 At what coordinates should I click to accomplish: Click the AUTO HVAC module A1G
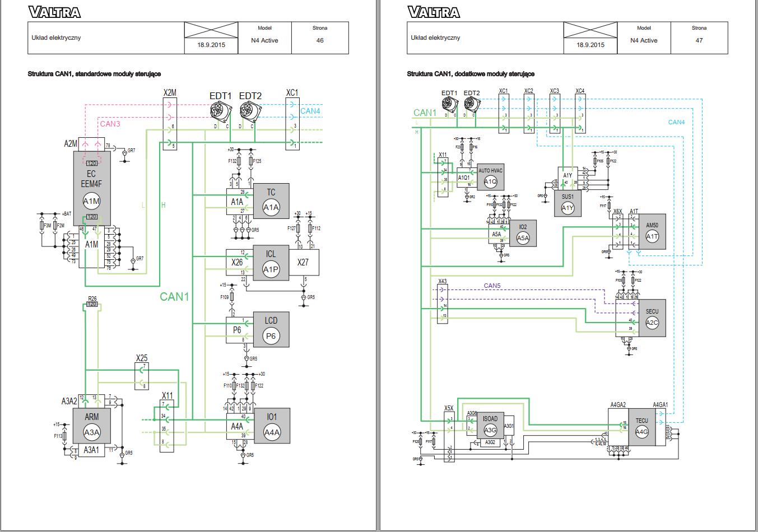[x=491, y=178]
